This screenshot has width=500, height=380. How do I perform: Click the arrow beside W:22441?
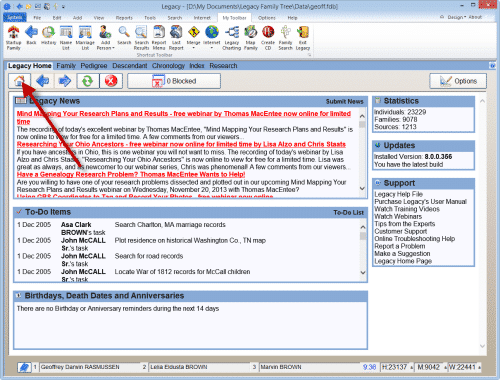point(480,367)
